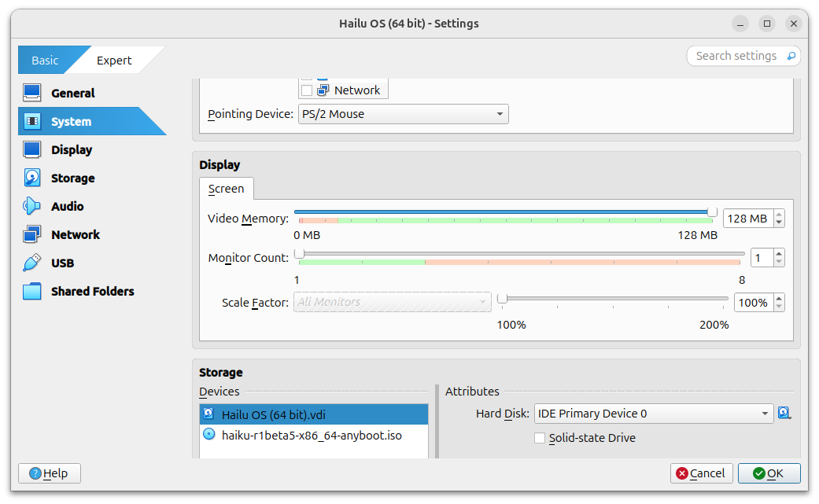Select Hailu OS (64 bit).vdi device
Screen dimensions: 819x504
point(314,414)
